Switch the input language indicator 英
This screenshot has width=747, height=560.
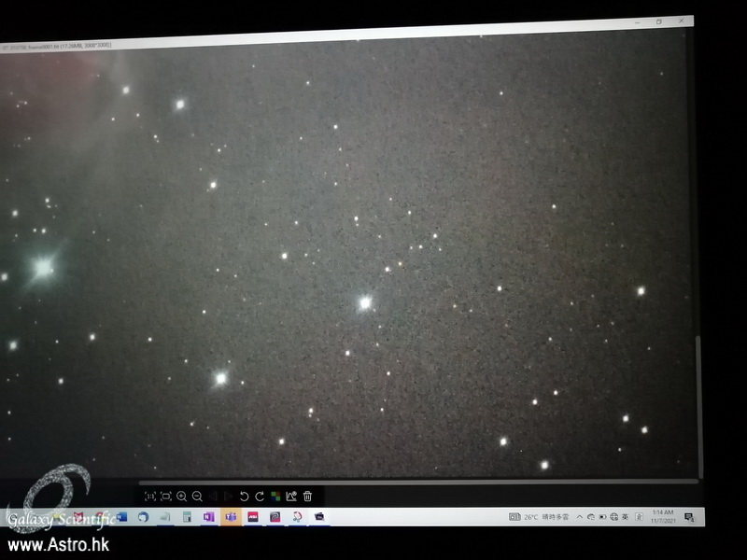[x=627, y=516]
